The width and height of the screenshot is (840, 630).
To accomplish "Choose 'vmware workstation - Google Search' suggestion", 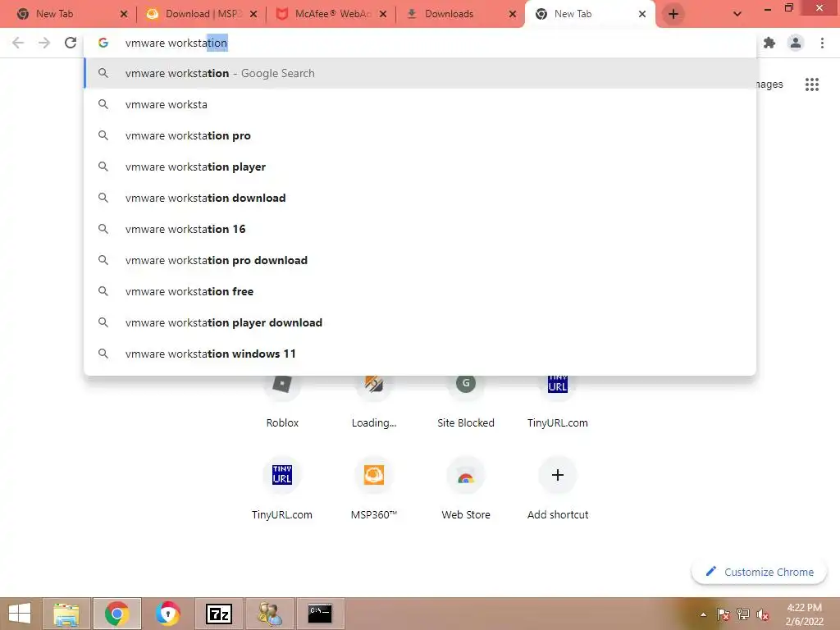I will 420,73.
